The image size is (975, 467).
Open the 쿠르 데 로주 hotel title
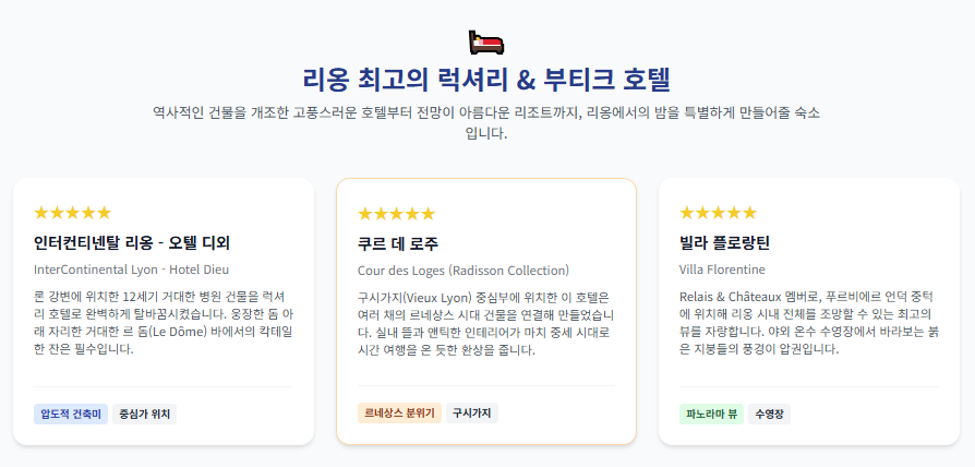[398, 244]
